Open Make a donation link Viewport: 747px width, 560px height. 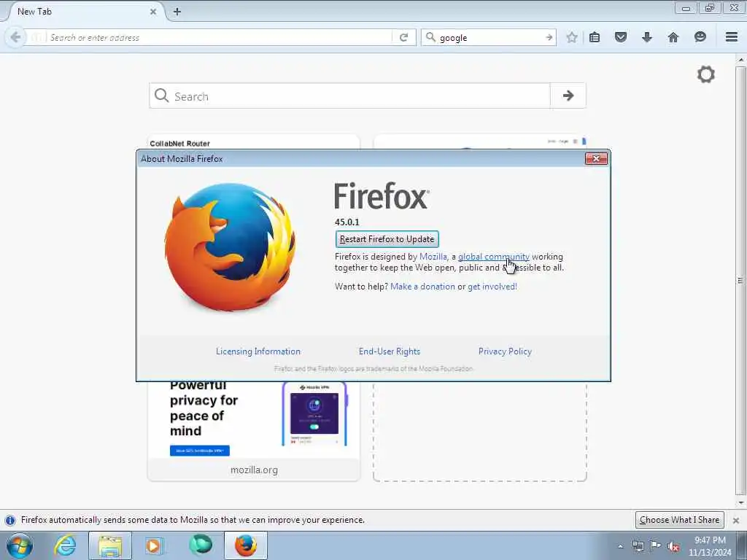422,286
